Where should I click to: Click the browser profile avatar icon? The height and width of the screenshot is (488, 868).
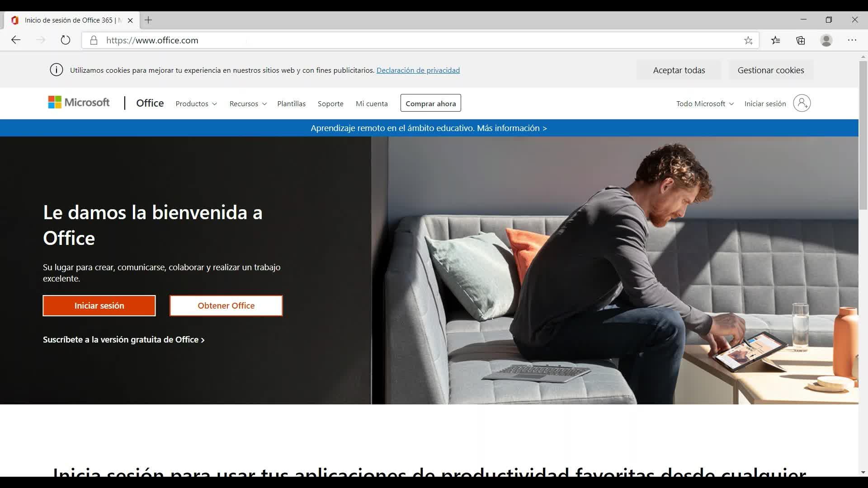click(826, 40)
